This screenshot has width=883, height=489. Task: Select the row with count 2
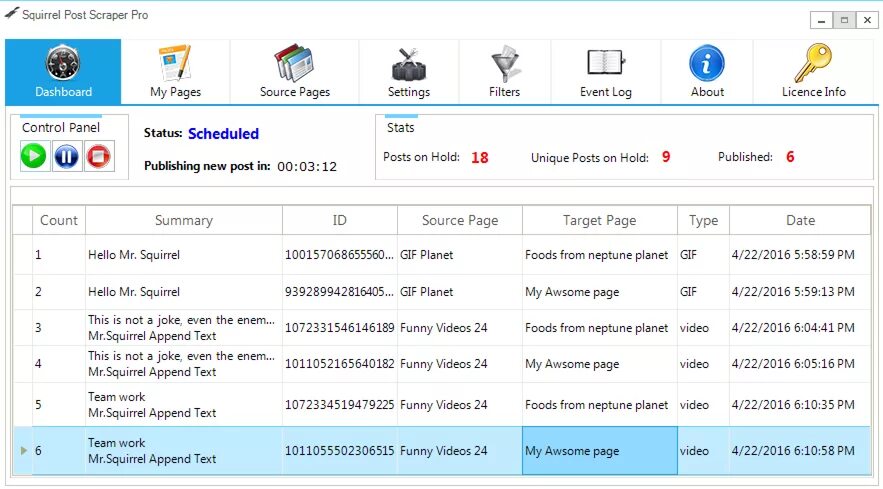(x=442, y=292)
